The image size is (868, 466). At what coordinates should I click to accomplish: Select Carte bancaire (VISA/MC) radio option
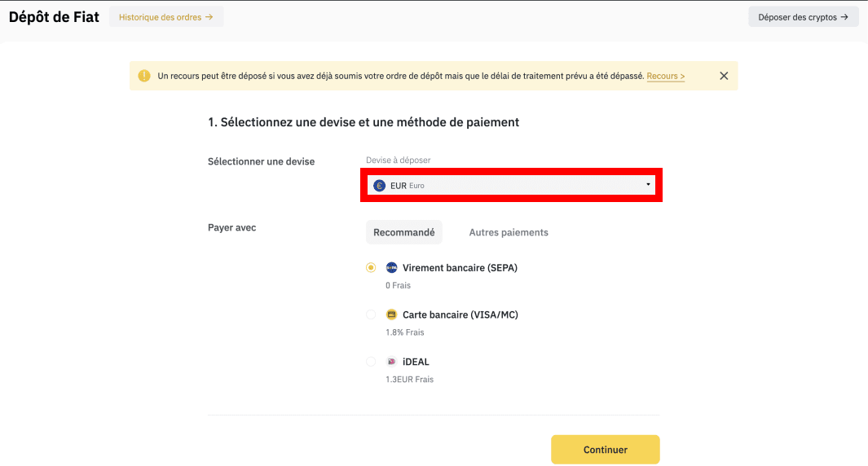point(371,314)
